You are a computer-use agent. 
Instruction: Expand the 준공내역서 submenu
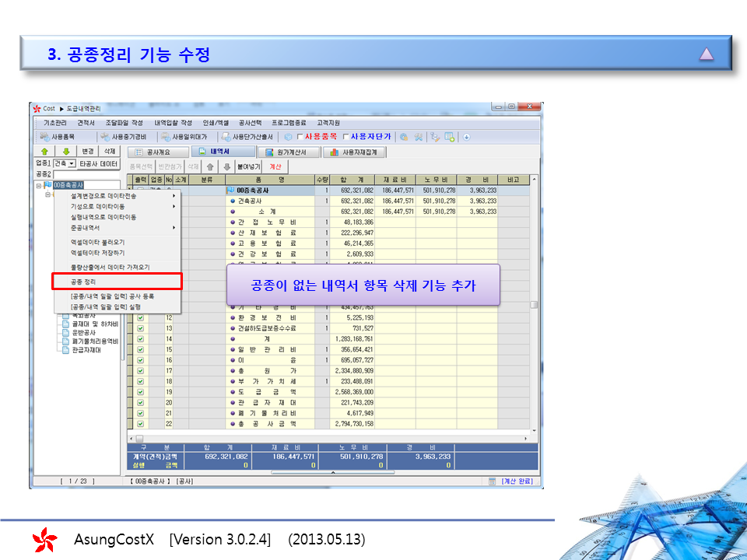coord(117,228)
